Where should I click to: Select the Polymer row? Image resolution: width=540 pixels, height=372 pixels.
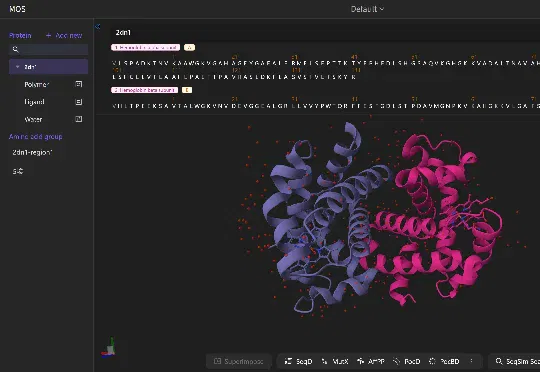pyautogui.click(x=48, y=84)
